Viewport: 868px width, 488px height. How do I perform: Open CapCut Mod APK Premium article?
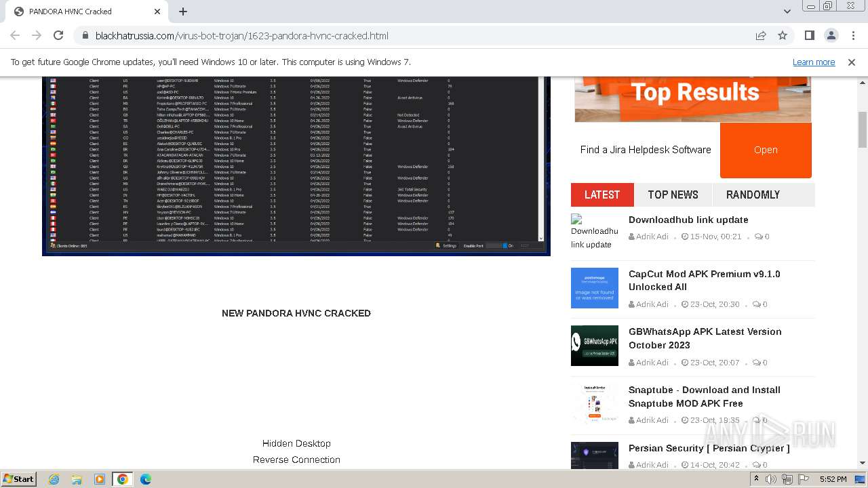[704, 281]
